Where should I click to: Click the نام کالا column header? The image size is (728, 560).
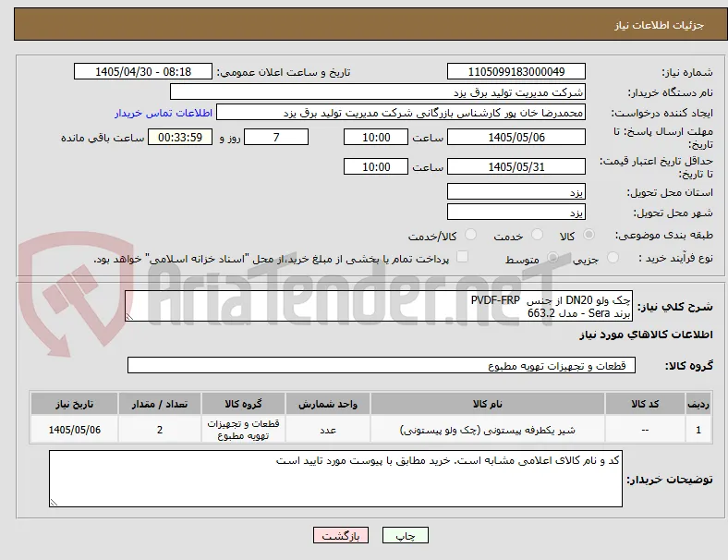(488, 404)
